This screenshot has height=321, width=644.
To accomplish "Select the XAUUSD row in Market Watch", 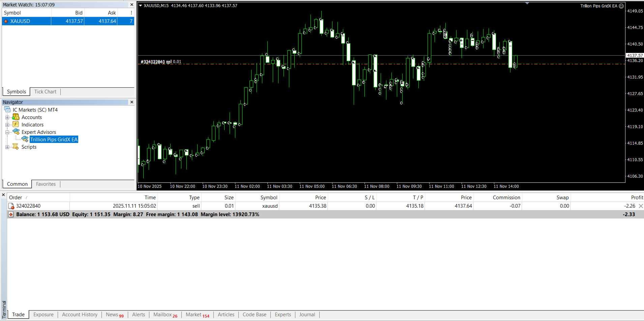I will click(68, 21).
